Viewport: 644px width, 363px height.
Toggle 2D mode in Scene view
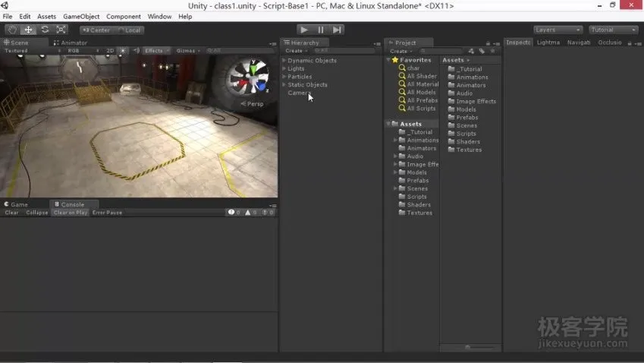click(110, 51)
